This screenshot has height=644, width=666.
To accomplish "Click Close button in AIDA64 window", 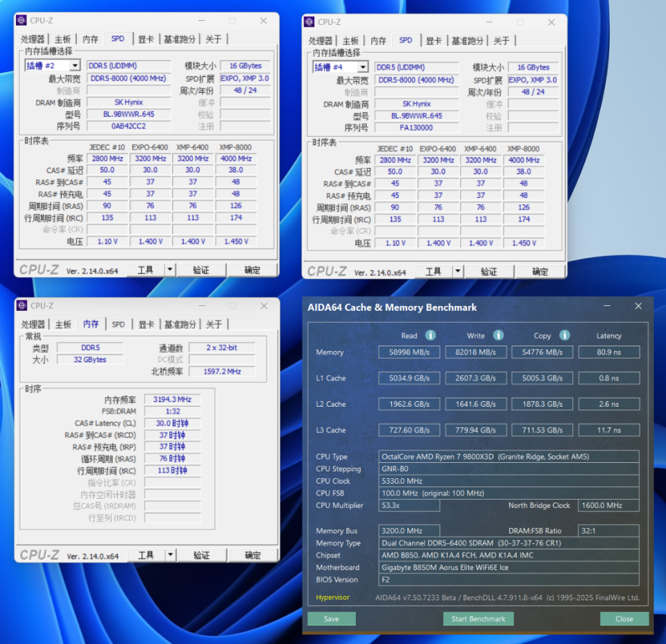I will pos(624,618).
